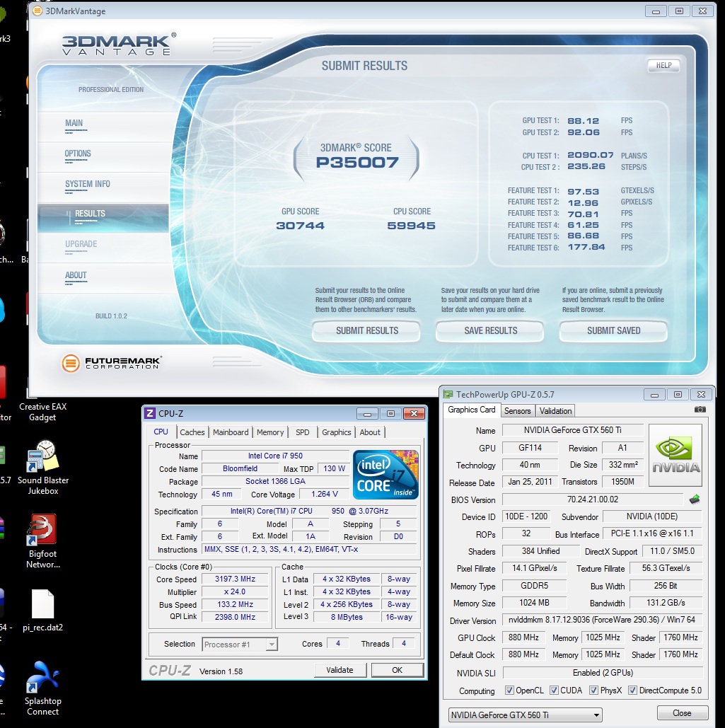The image size is (725, 728).
Task: Click the CPU-Z Core Speed value field
Action: tap(235, 579)
